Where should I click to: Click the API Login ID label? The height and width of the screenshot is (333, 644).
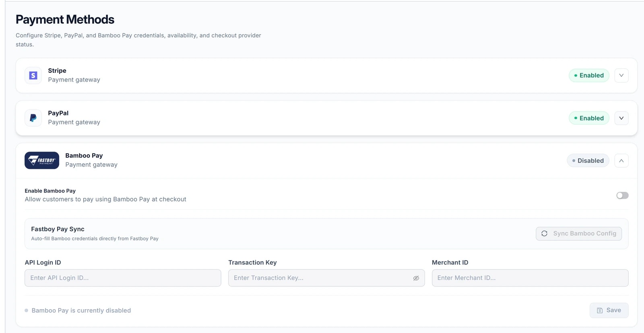(43, 263)
